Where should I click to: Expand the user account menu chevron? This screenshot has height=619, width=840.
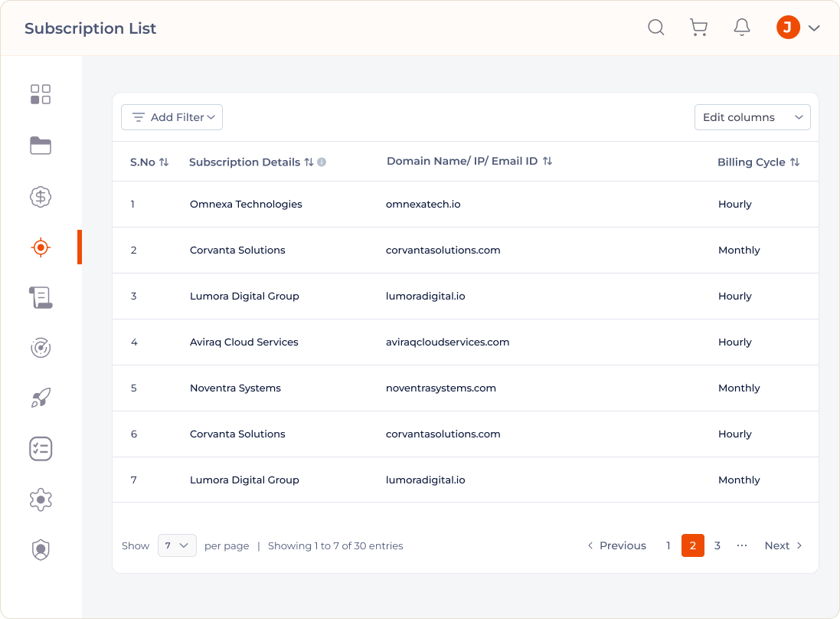tap(814, 28)
